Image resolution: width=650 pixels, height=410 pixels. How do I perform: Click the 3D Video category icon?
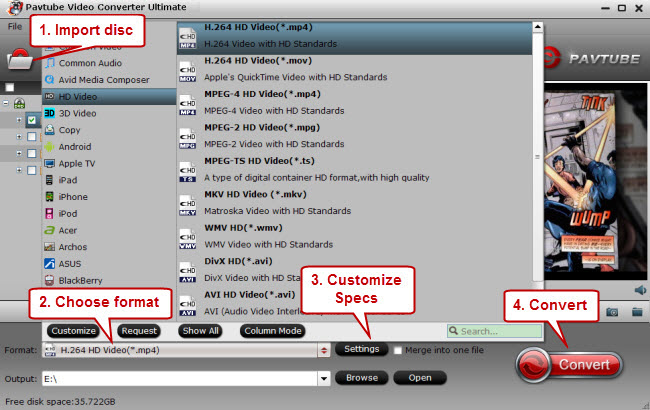coord(49,113)
